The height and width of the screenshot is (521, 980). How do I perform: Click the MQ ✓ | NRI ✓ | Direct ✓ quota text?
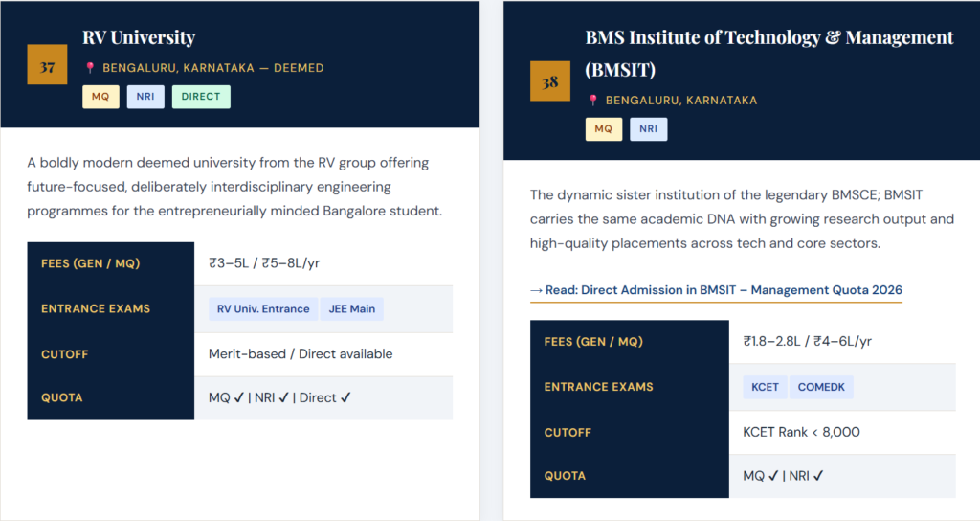click(279, 397)
